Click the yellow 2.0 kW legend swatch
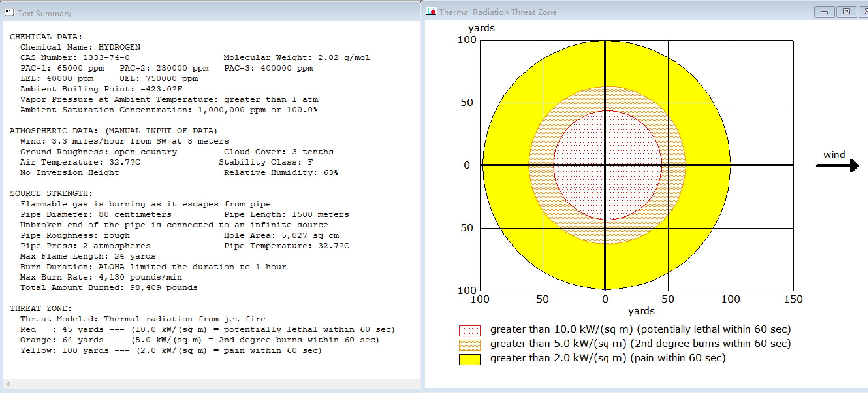The image size is (868, 393). 469,359
